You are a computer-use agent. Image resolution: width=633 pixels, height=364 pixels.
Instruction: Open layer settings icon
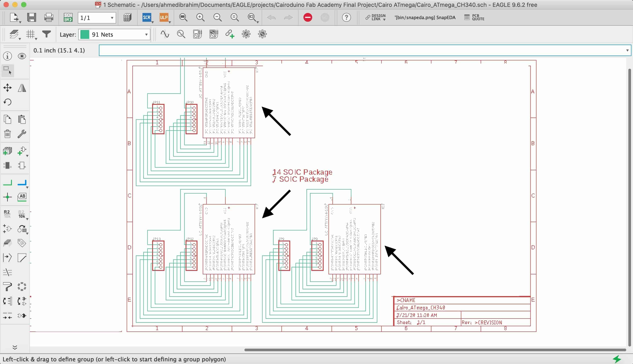[14, 34]
